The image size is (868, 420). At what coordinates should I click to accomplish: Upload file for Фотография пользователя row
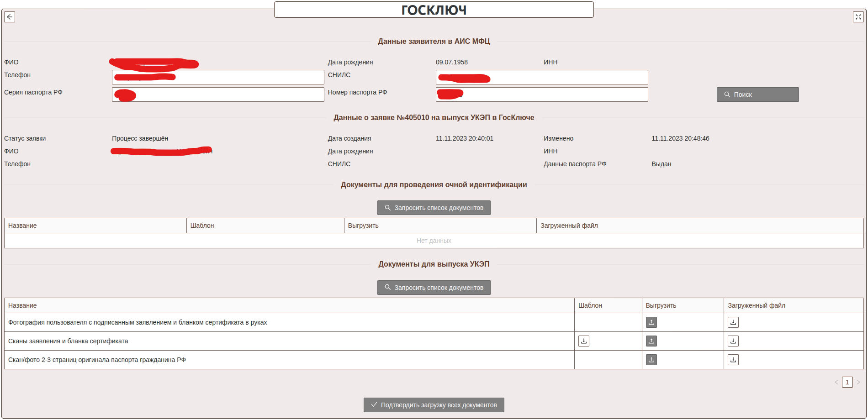[651, 322]
